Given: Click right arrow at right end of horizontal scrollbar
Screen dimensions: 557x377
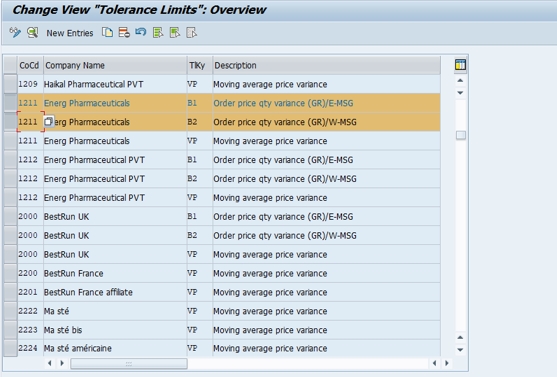Looking at the screenshot, I should click(x=447, y=363).
